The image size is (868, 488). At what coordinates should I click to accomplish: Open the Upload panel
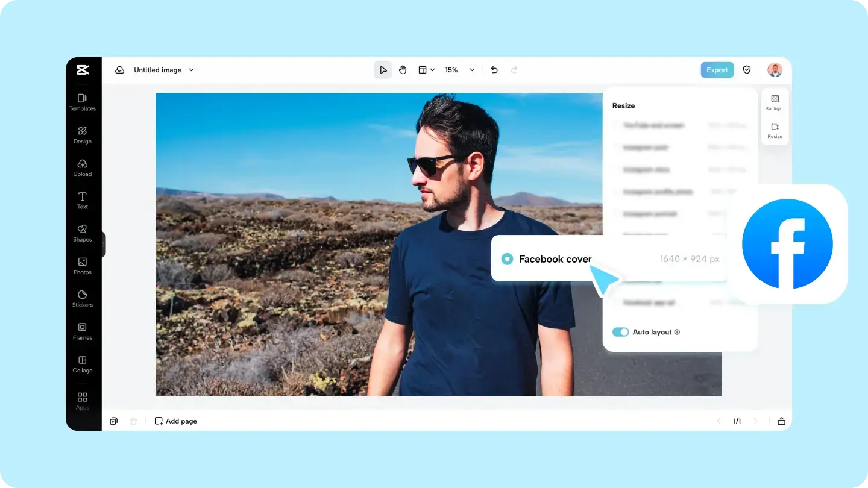[83, 167]
